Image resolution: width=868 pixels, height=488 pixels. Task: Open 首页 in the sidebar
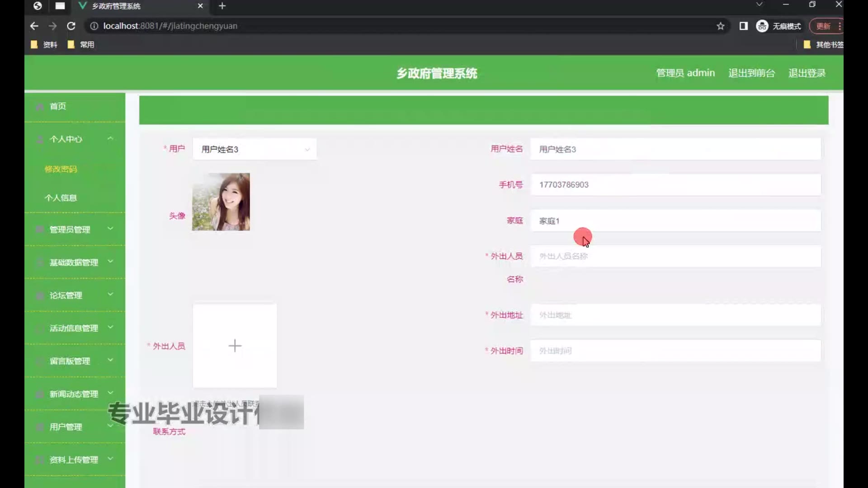58,106
